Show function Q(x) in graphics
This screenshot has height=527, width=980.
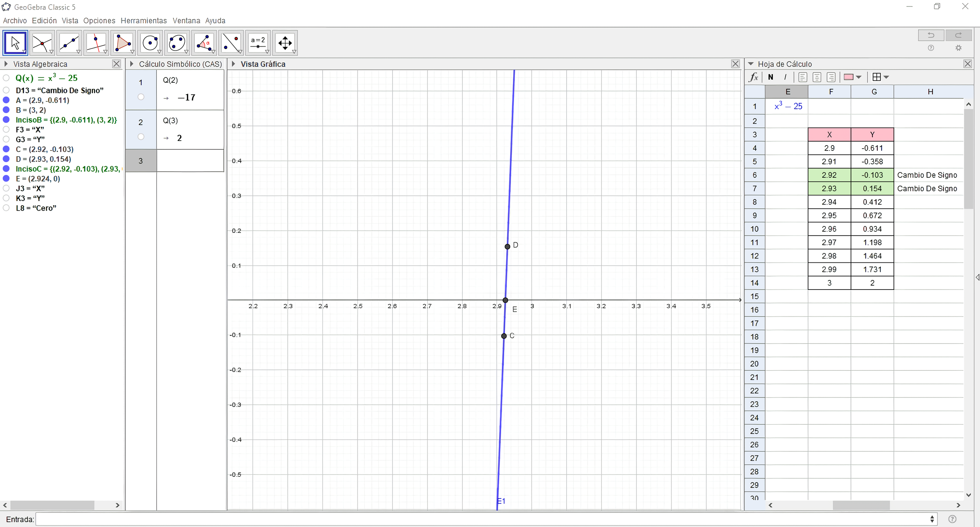[x=6, y=78]
